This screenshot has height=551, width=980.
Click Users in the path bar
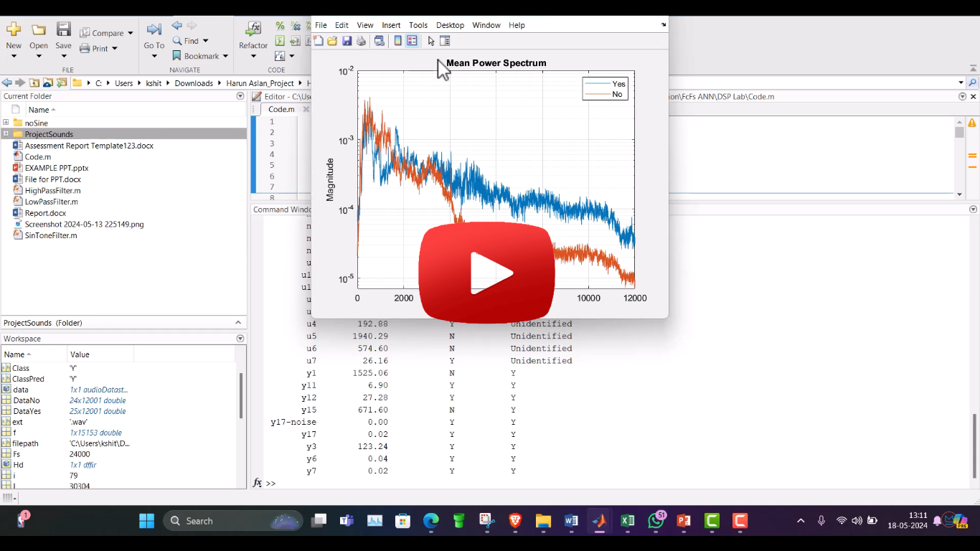coord(124,83)
